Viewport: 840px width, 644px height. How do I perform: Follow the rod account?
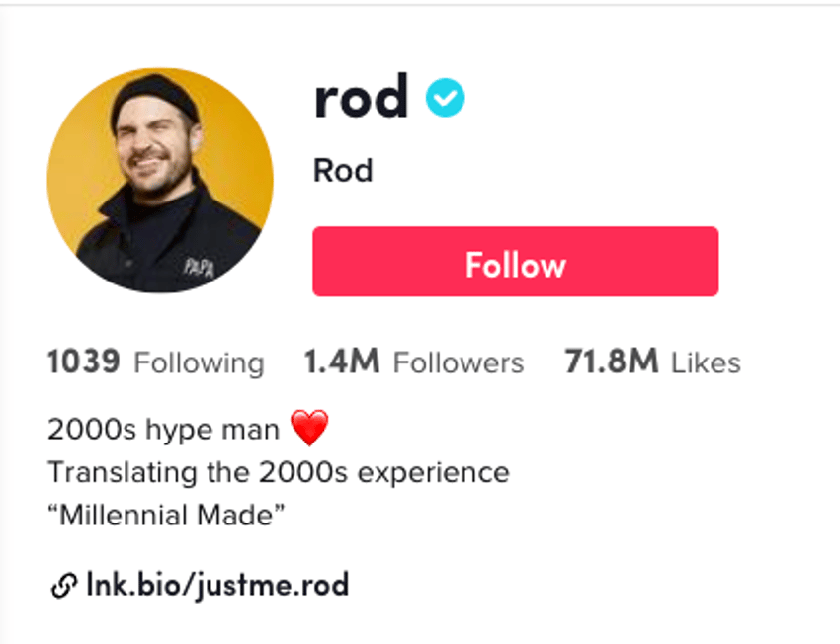pos(515,261)
